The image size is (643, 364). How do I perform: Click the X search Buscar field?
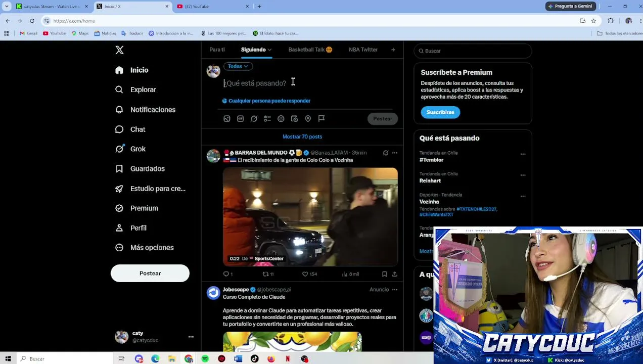pos(473,51)
